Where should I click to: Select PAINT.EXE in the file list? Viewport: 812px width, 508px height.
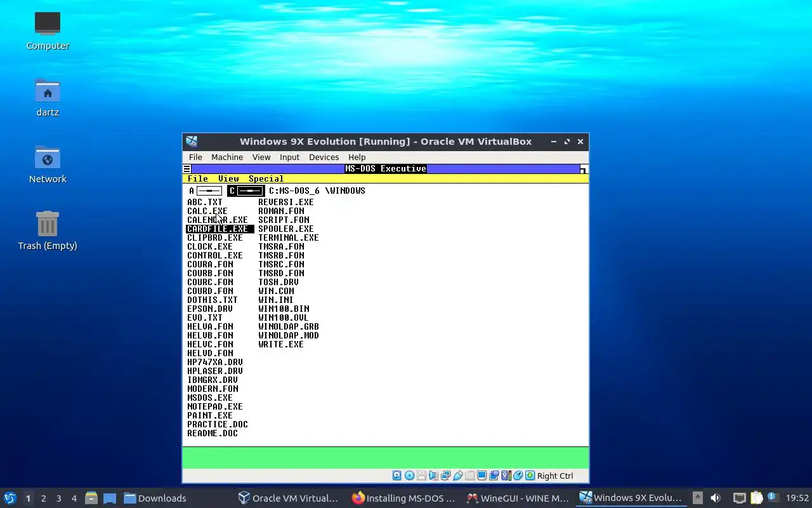209,415
